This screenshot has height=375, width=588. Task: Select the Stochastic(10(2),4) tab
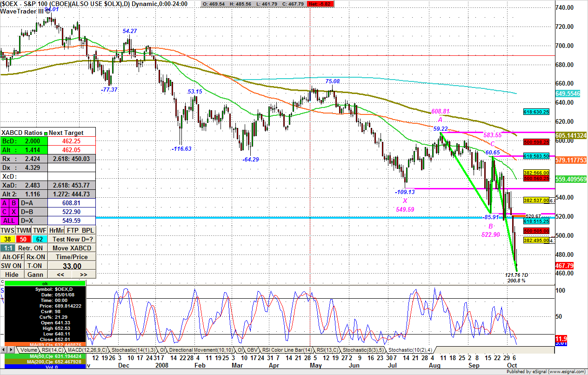coord(410,350)
